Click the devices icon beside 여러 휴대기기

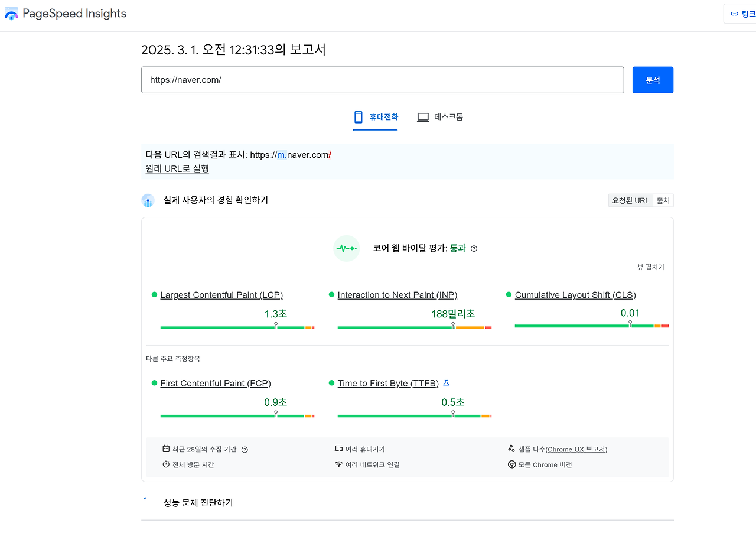click(338, 449)
